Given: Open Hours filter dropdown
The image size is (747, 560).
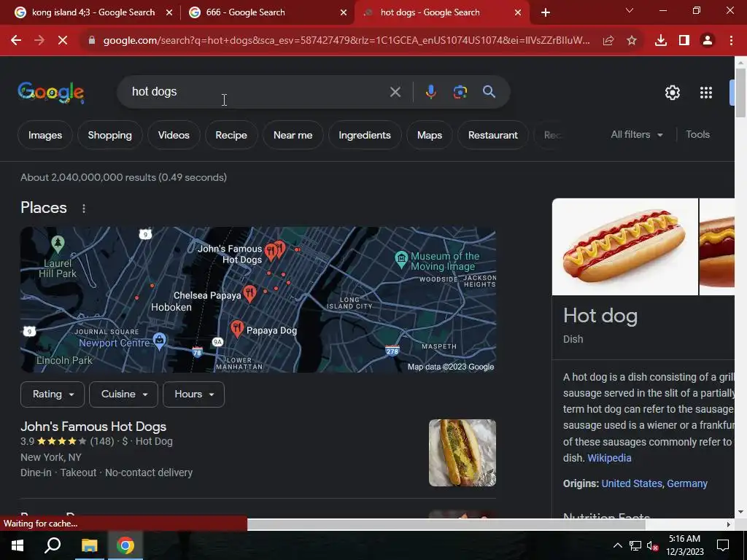Looking at the screenshot, I should click(193, 394).
